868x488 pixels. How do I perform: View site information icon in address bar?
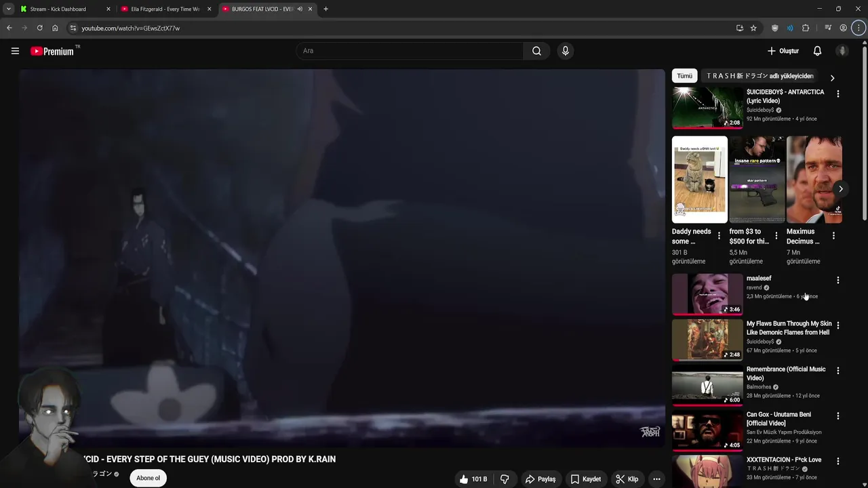coord(73,28)
